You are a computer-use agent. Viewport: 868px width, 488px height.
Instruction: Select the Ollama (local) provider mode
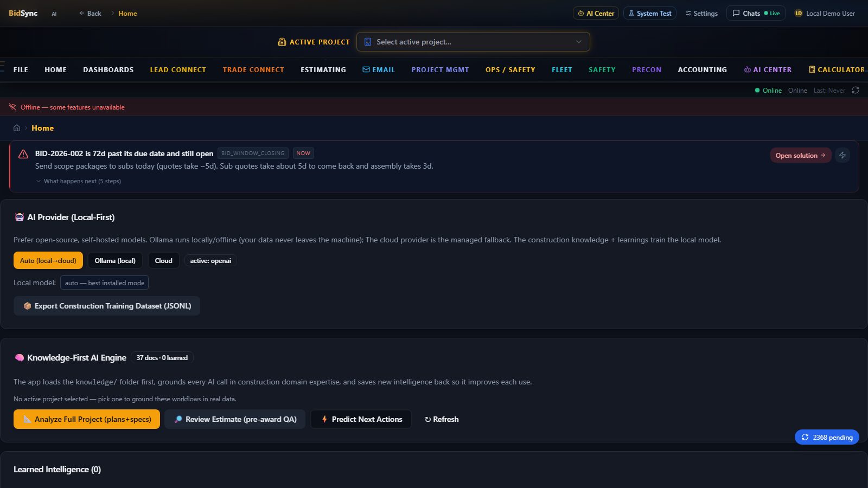click(115, 260)
